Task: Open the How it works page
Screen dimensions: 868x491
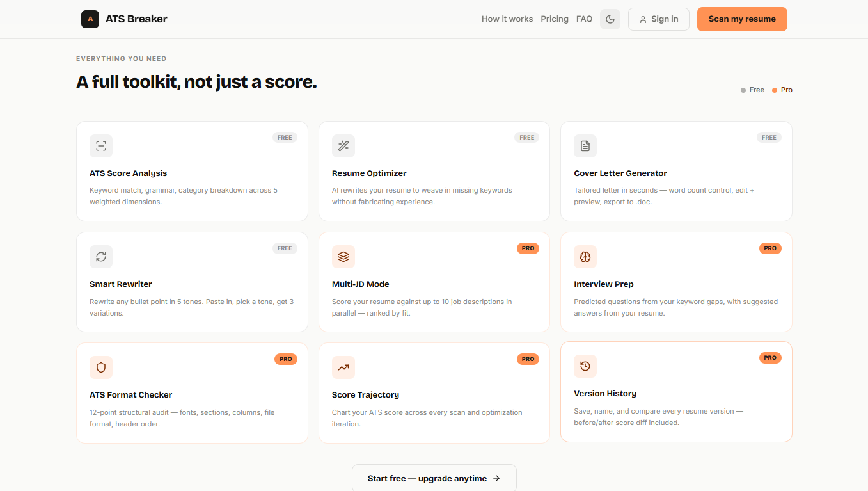Action: (x=507, y=19)
